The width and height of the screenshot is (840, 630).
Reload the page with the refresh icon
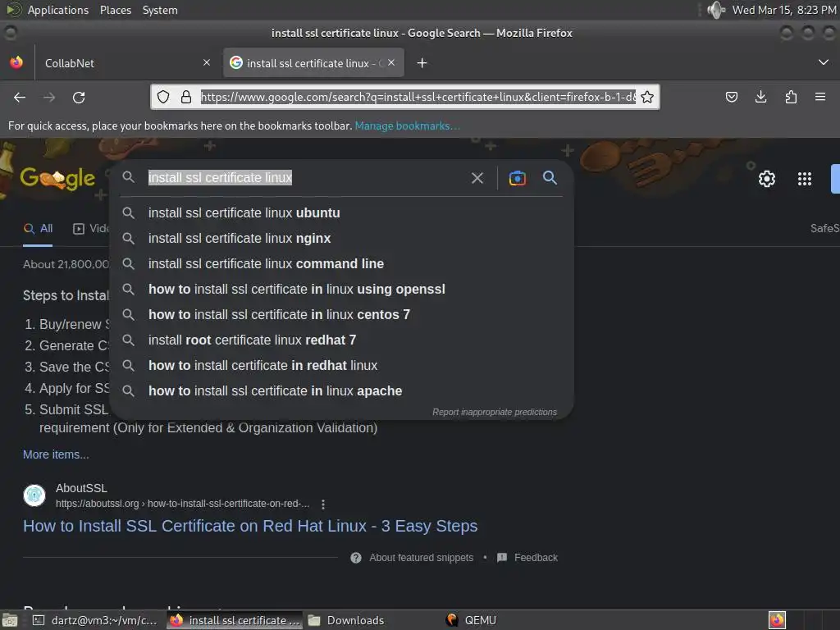79,97
